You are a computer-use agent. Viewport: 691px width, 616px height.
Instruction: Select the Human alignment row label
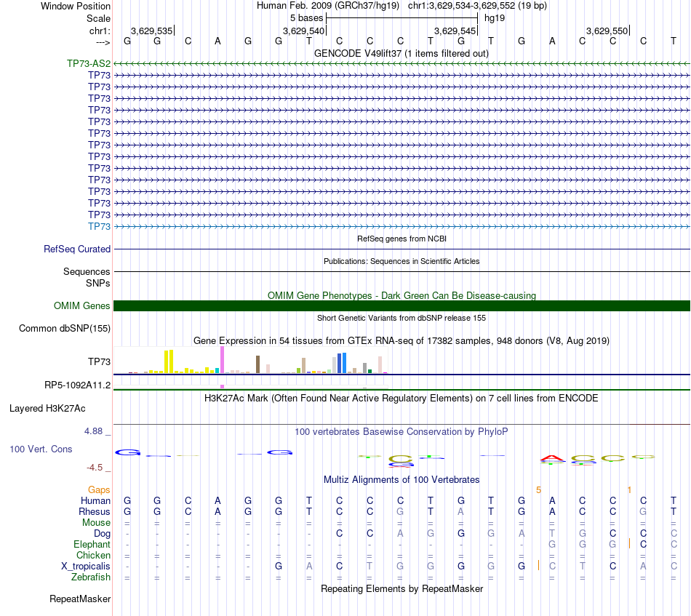95,501
